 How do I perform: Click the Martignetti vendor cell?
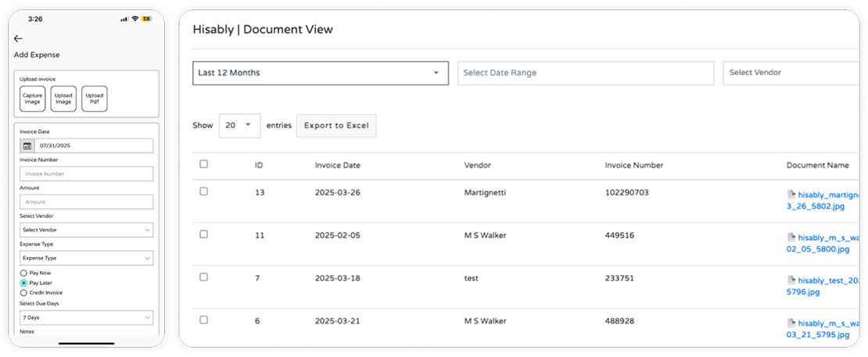coord(485,192)
